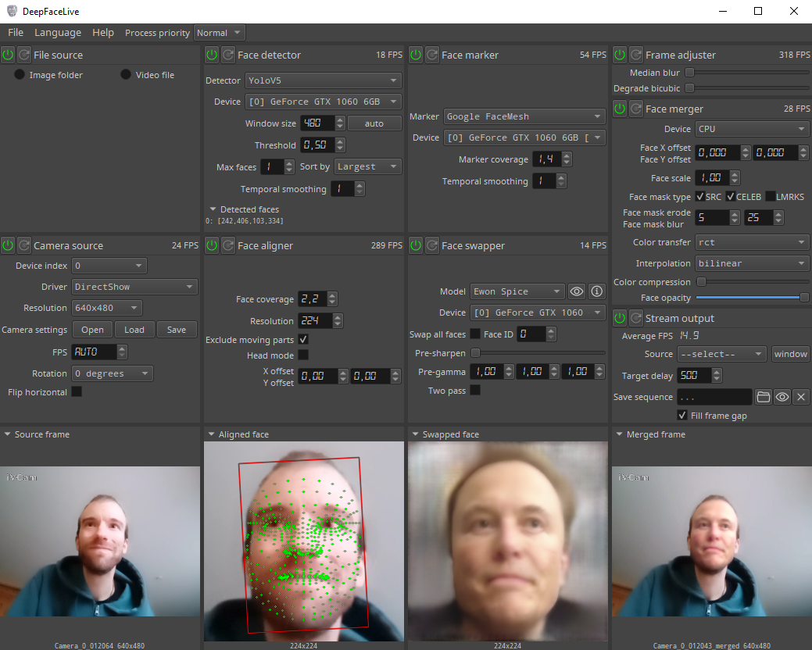Reset the Face marker settings
The width and height of the screenshot is (812, 650).
coord(432,55)
